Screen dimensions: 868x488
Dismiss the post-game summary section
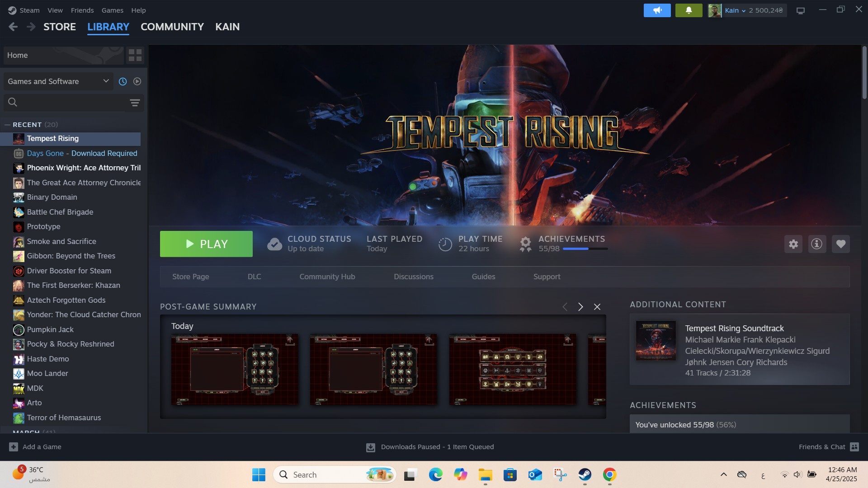tap(597, 307)
